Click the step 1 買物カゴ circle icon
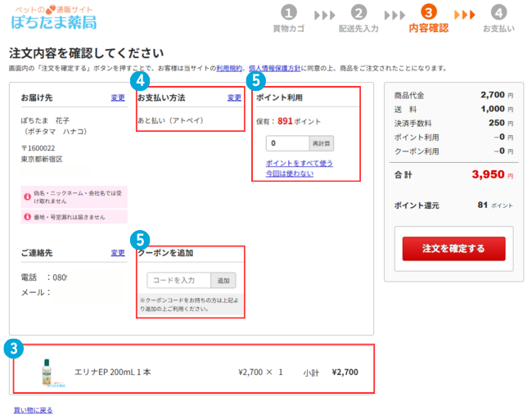Image resolution: width=532 pixels, height=420 pixels. [x=289, y=13]
